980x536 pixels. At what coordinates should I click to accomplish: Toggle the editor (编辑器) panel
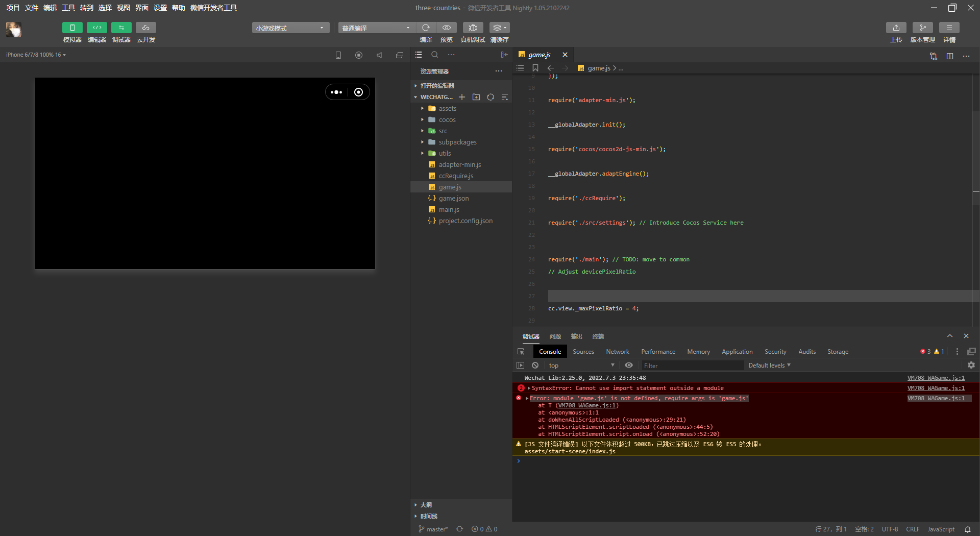(x=96, y=28)
